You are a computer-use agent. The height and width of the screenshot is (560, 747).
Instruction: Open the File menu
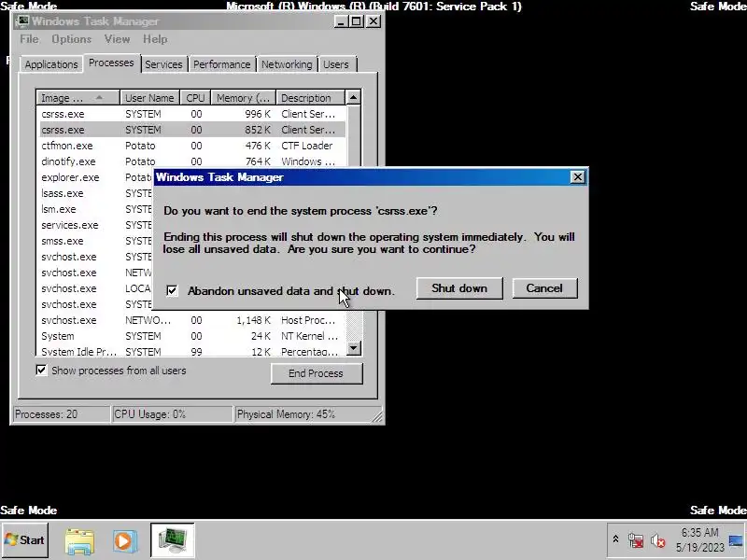tap(29, 39)
